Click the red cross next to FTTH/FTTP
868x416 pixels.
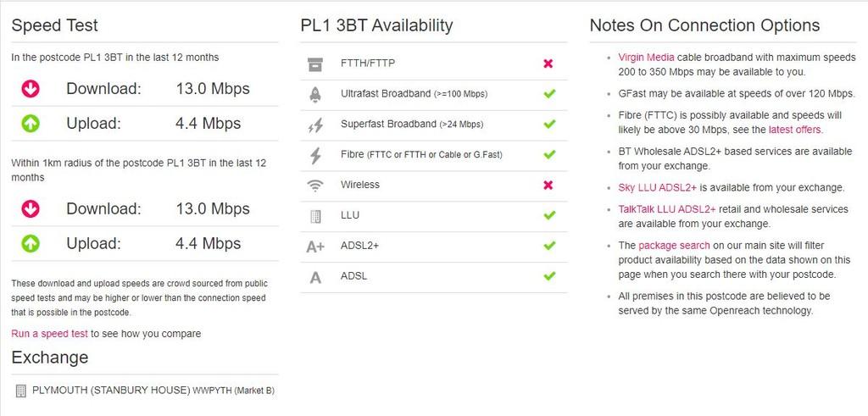(x=548, y=64)
